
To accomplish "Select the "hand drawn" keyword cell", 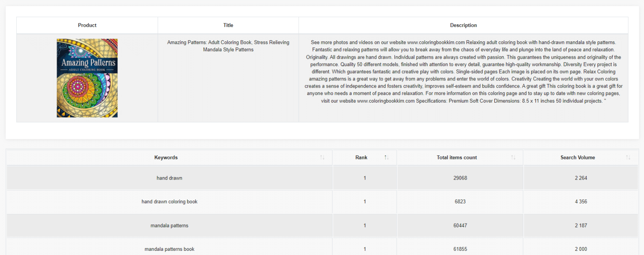I will point(169,178).
